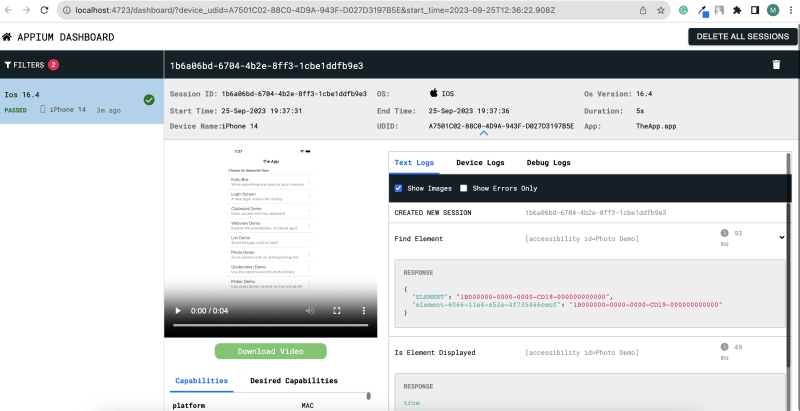The width and height of the screenshot is (800, 411).
Task: Click the 'true' response value
Action: [x=411, y=403]
